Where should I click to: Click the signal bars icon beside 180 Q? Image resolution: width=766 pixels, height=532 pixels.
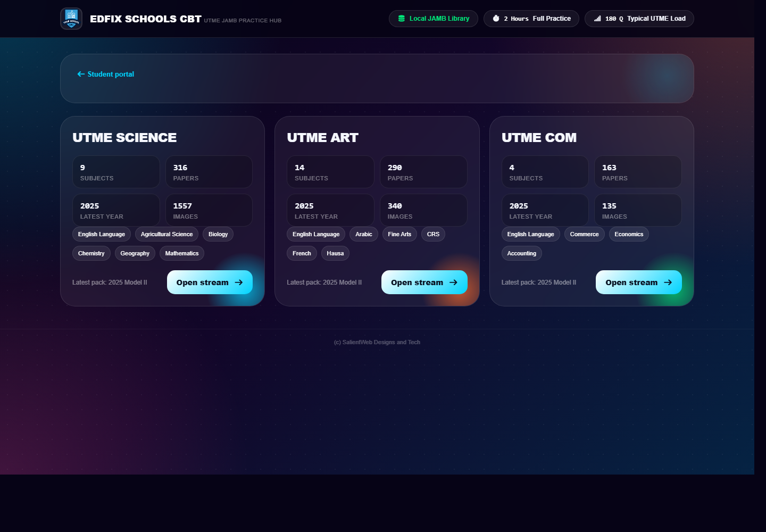[x=597, y=19]
